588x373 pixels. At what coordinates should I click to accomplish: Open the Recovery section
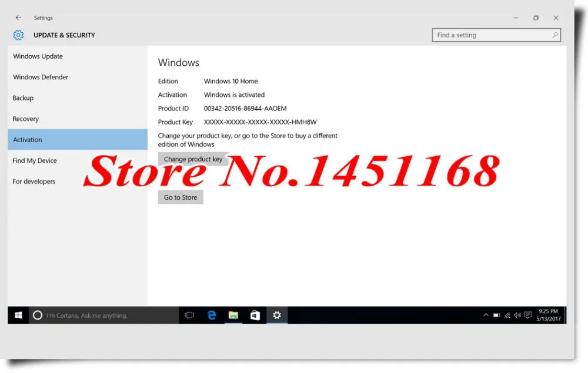pyautogui.click(x=78, y=119)
